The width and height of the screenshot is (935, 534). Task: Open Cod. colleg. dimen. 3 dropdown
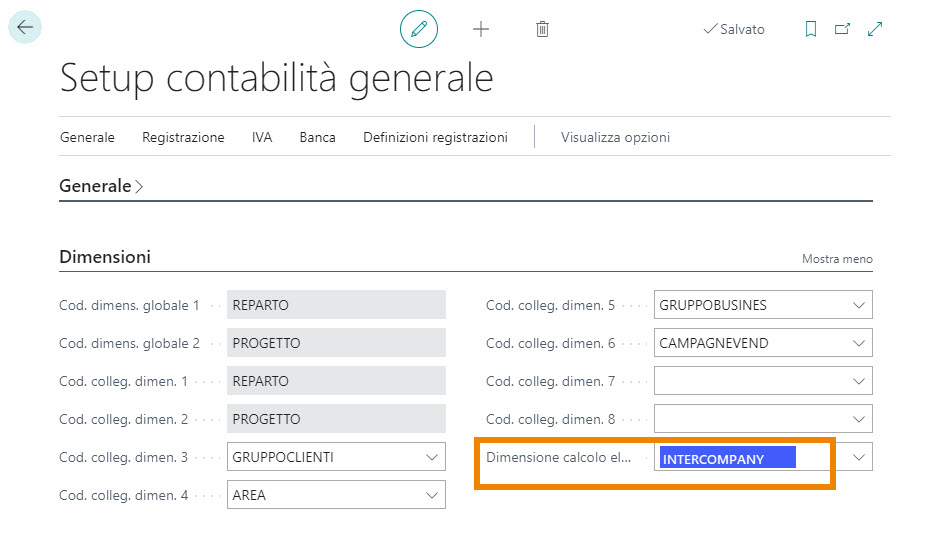click(432, 457)
